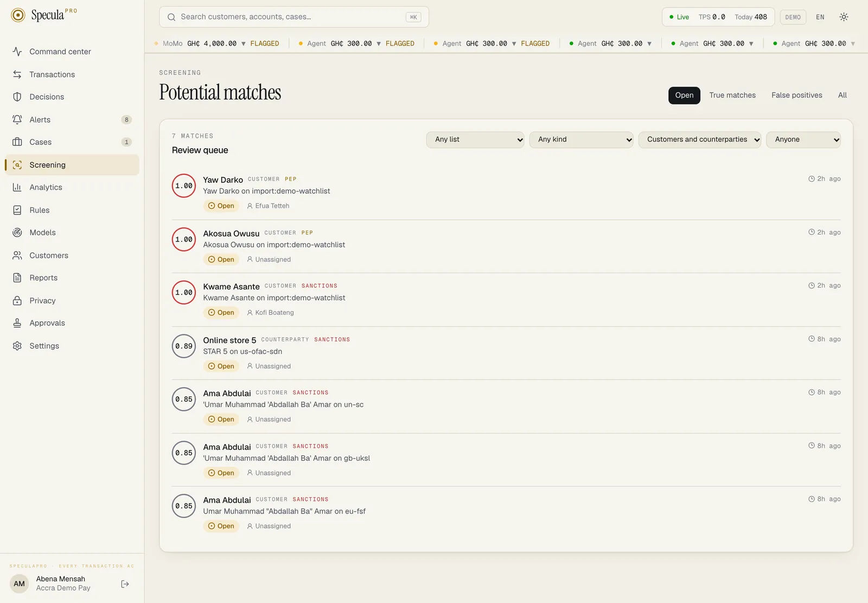
Task: Click the Settings gear icon
Action: point(17,346)
